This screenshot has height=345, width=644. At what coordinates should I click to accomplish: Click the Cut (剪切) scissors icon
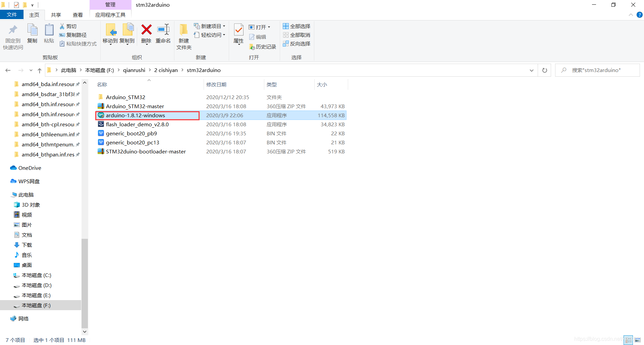point(62,26)
